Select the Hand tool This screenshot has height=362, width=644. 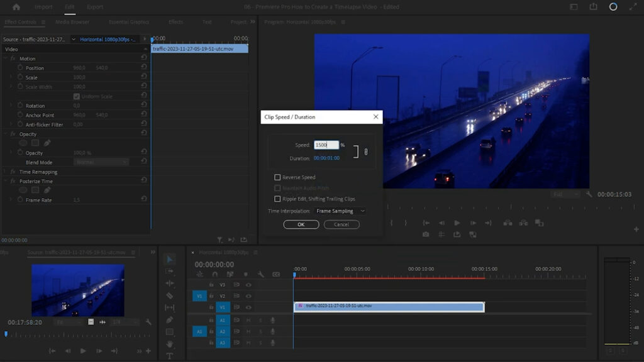(170, 344)
